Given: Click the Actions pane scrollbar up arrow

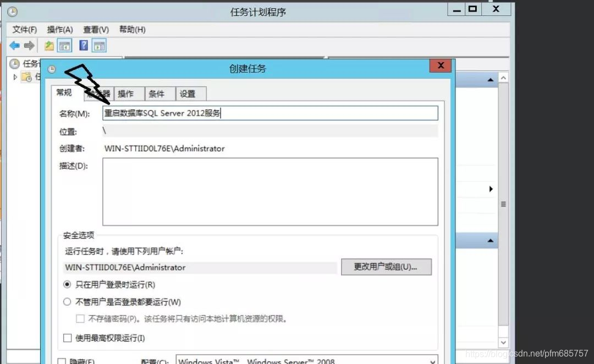Looking at the screenshot, I should pos(503,78).
